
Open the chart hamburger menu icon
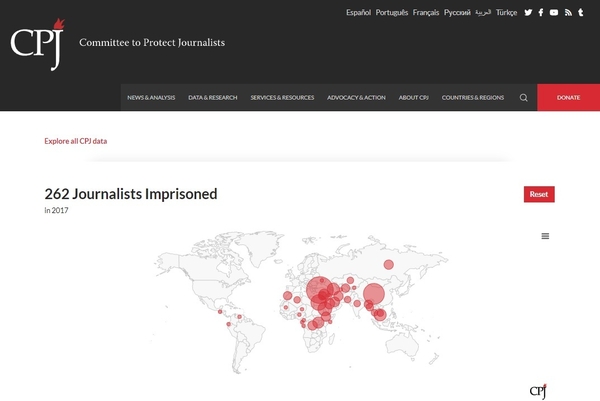545,236
